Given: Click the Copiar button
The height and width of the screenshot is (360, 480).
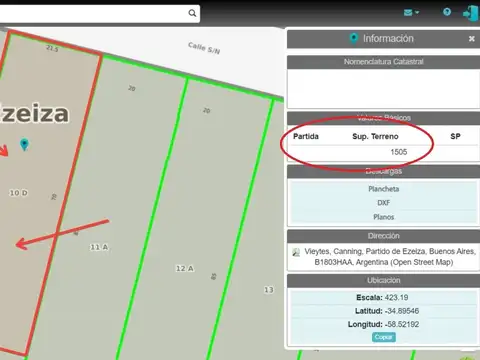Looking at the screenshot, I should point(383,337).
